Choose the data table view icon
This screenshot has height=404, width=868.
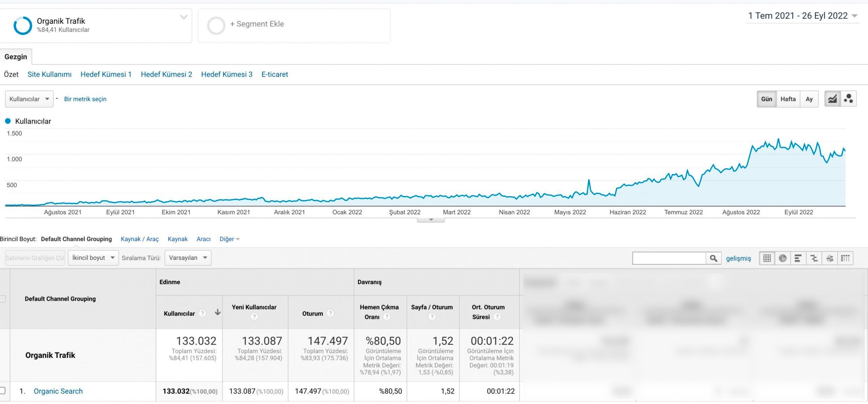(x=767, y=258)
